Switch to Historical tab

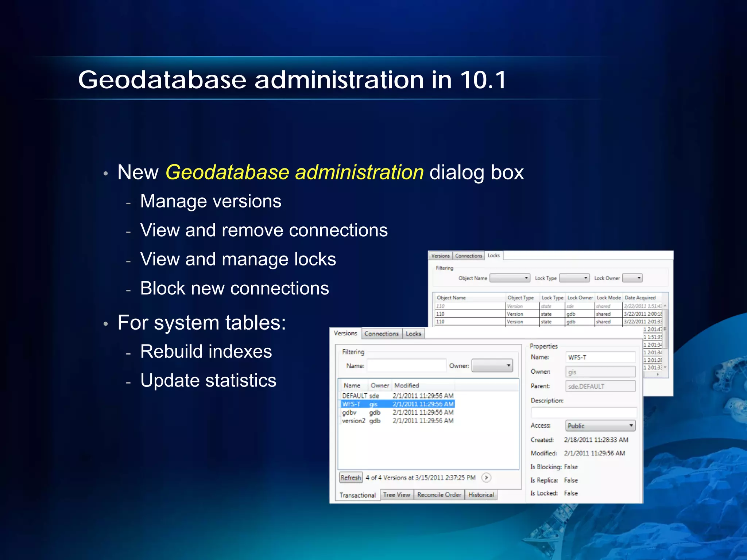481,495
